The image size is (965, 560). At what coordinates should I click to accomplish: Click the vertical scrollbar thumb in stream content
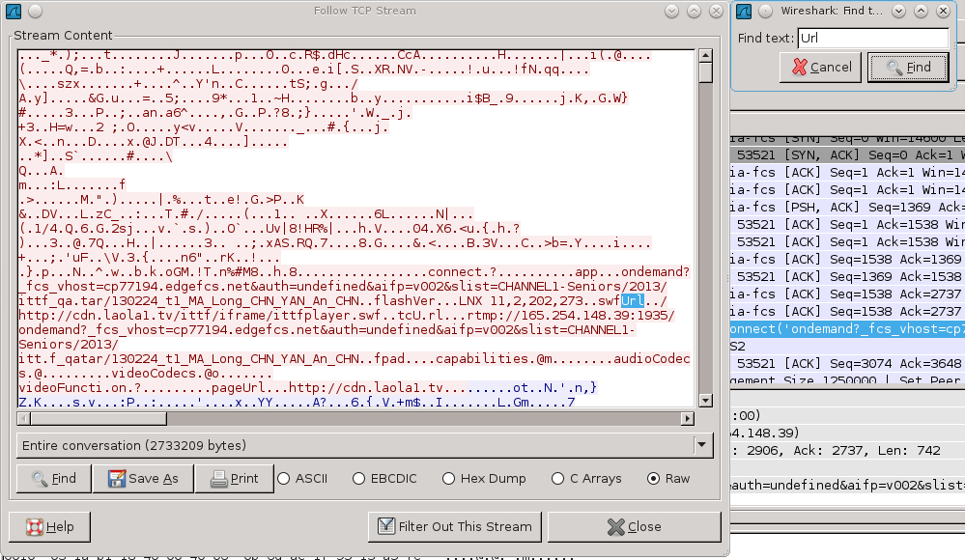click(705, 72)
